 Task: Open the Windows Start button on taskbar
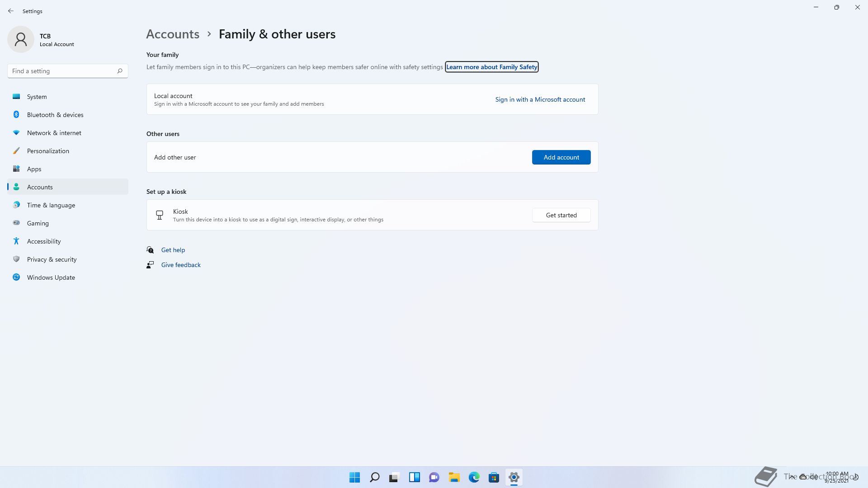(x=355, y=477)
